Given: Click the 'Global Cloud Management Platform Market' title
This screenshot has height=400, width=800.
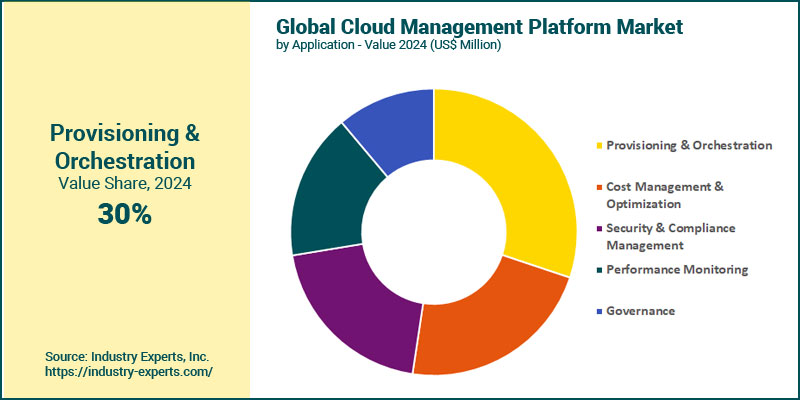Looking at the screenshot, I should tap(479, 27).
